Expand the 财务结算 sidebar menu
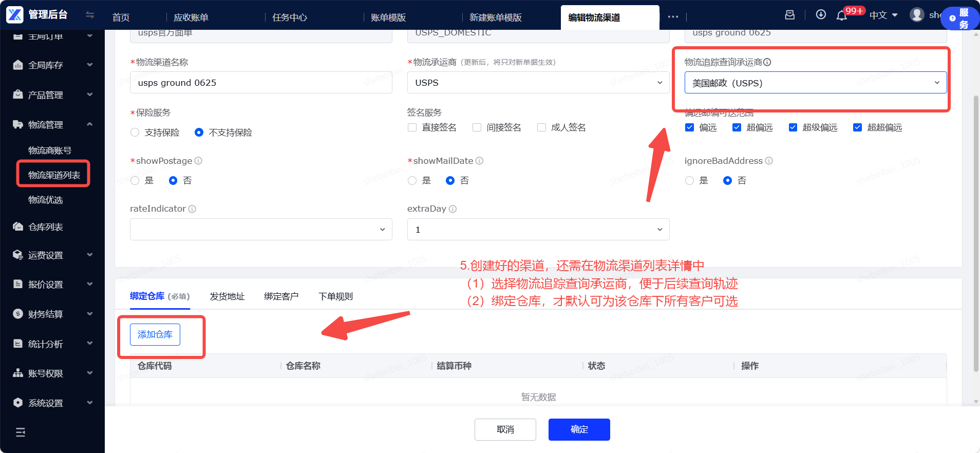980x453 pixels. (90, 314)
